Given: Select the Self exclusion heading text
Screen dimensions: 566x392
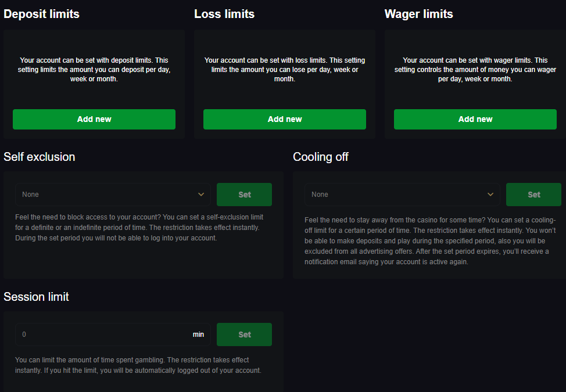Looking at the screenshot, I should point(40,157).
